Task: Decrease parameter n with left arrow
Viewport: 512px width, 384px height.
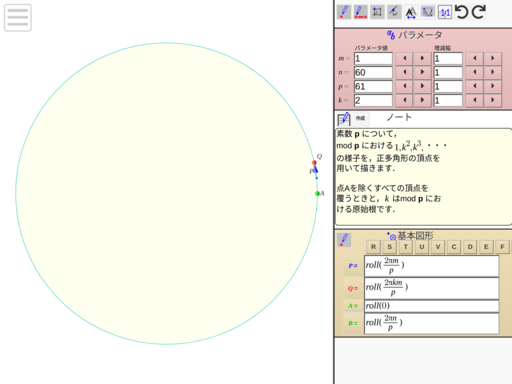Action: [404, 72]
